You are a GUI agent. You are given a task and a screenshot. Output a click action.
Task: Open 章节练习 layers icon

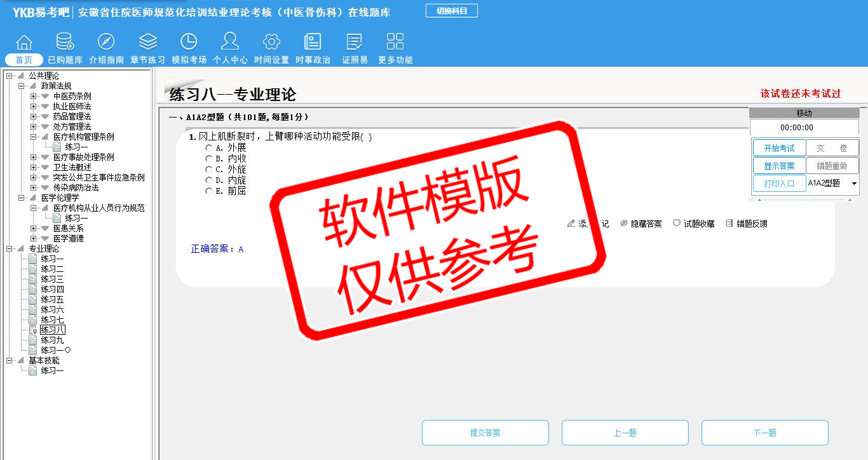tap(147, 43)
